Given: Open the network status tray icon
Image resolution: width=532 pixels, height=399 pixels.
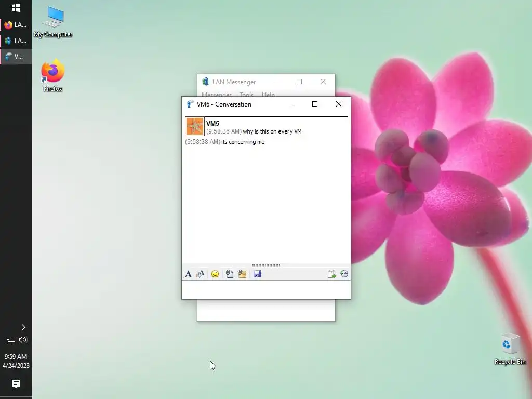Looking at the screenshot, I should [10, 340].
